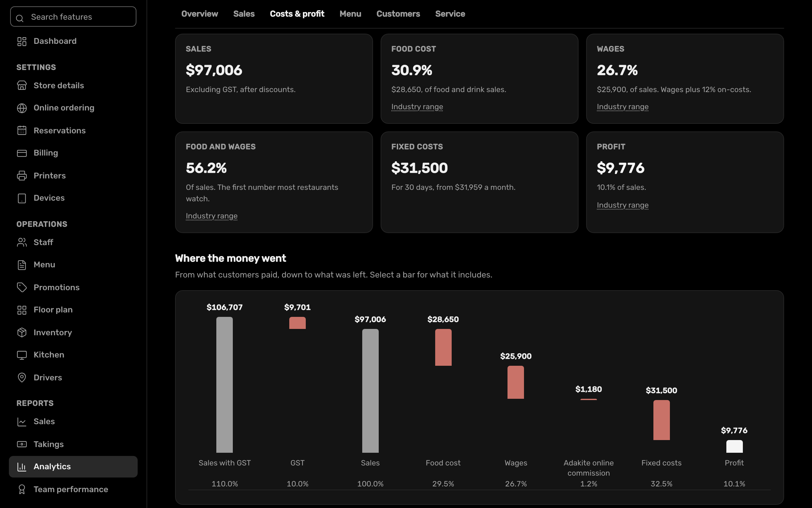Switch to the Overview tab

click(x=200, y=14)
